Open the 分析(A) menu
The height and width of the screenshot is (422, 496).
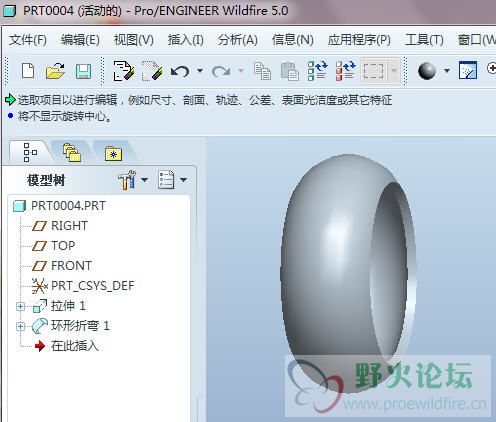pos(238,40)
